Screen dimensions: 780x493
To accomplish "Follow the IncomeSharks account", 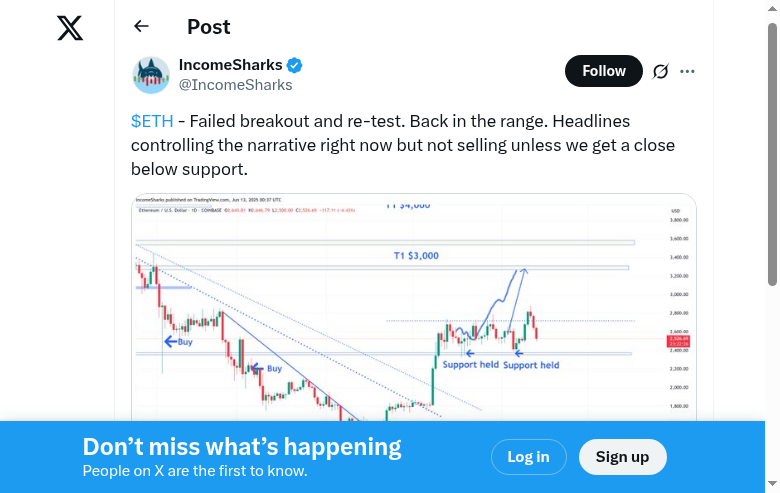I will coord(604,71).
